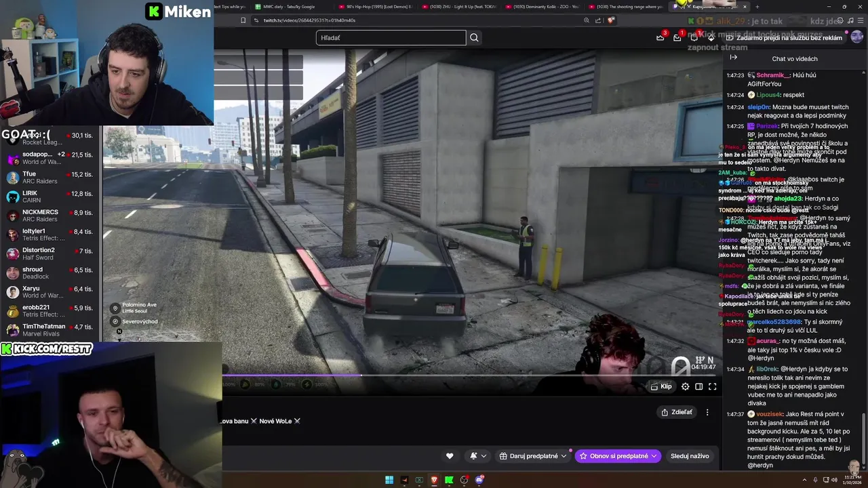Viewport: 868px width, 488px height.
Task: Open Brave browser from the taskbar
Action: click(x=434, y=480)
